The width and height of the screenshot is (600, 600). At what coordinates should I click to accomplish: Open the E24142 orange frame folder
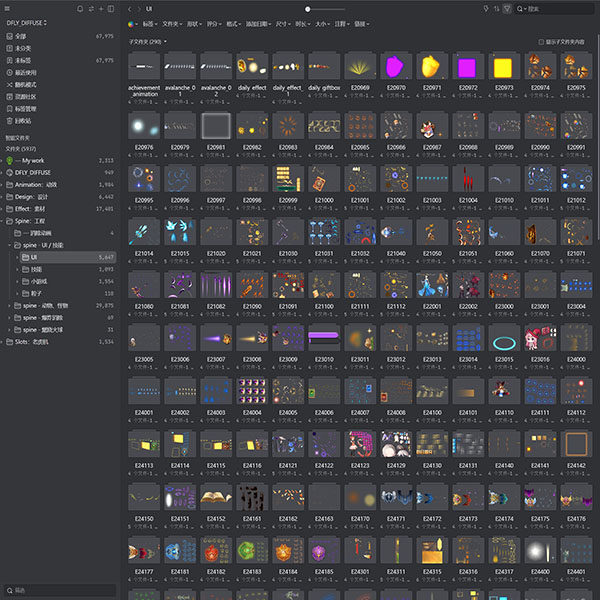coord(576,444)
